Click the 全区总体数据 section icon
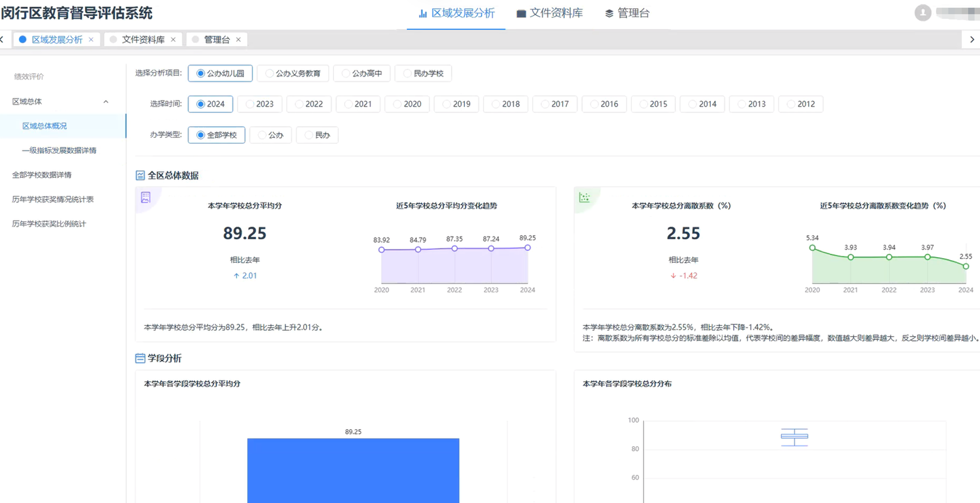The height and width of the screenshot is (503, 980). [140, 176]
